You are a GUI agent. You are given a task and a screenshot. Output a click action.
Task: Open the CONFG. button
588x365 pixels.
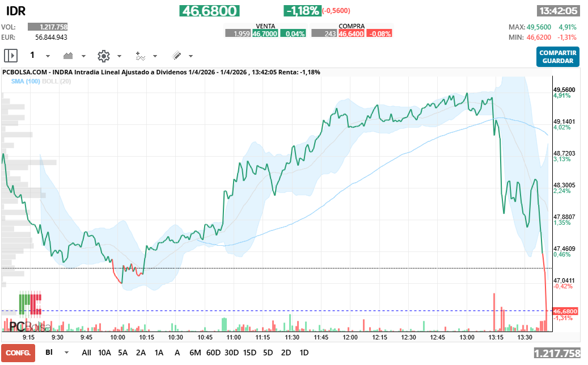click(18, 353)
